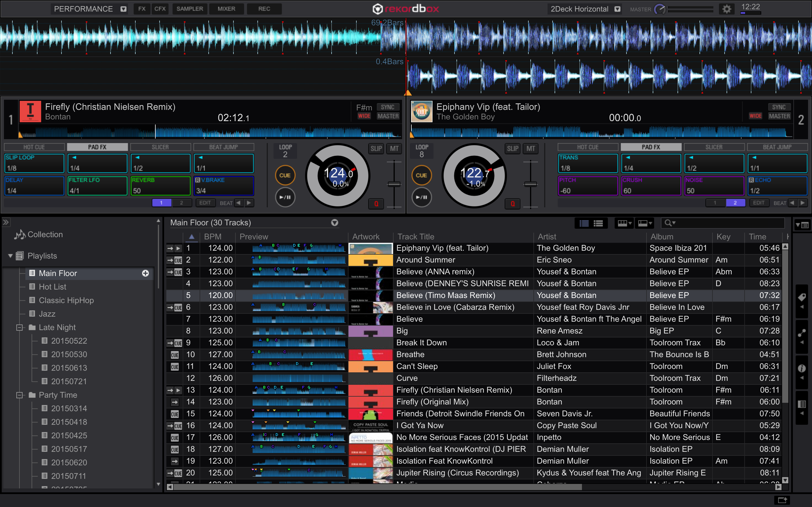This screenshot has width=812, height=507.
Task: Click deck 1 play/pause button
Action: [285, 197]
